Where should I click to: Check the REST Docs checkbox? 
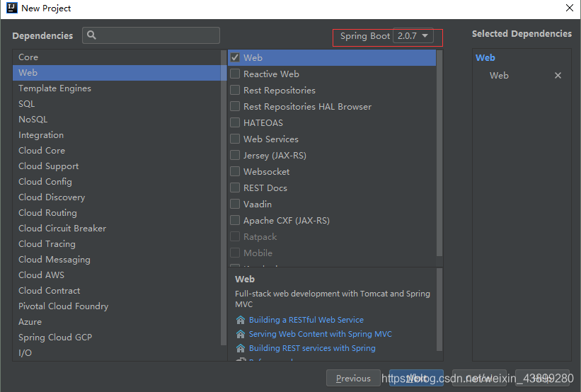[x=235, y=188]
